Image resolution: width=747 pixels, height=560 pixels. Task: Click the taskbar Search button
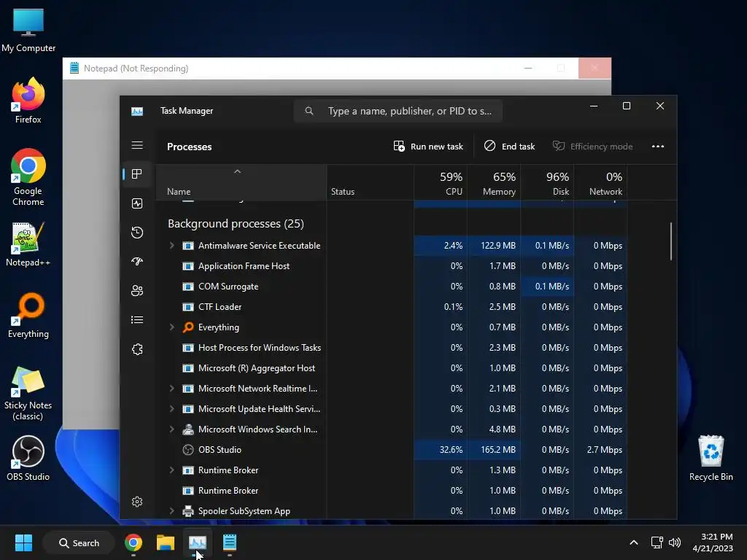pos(79,542)
